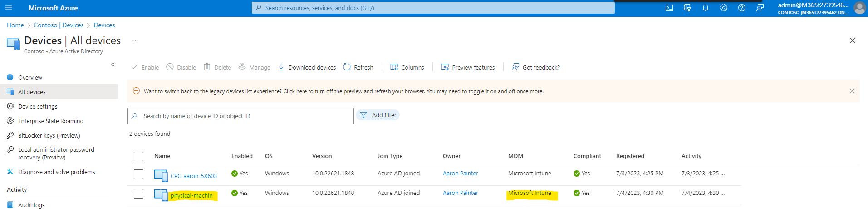The image size is (868, 209).
Task: Go to Home breadcrumb
Action: coord(15,25)
